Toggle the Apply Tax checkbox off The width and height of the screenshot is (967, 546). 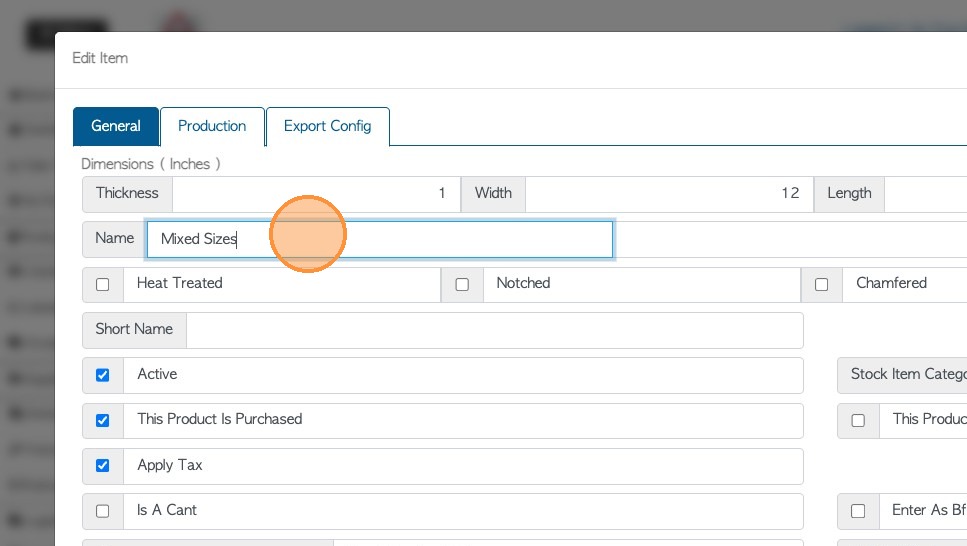[102, 466]
